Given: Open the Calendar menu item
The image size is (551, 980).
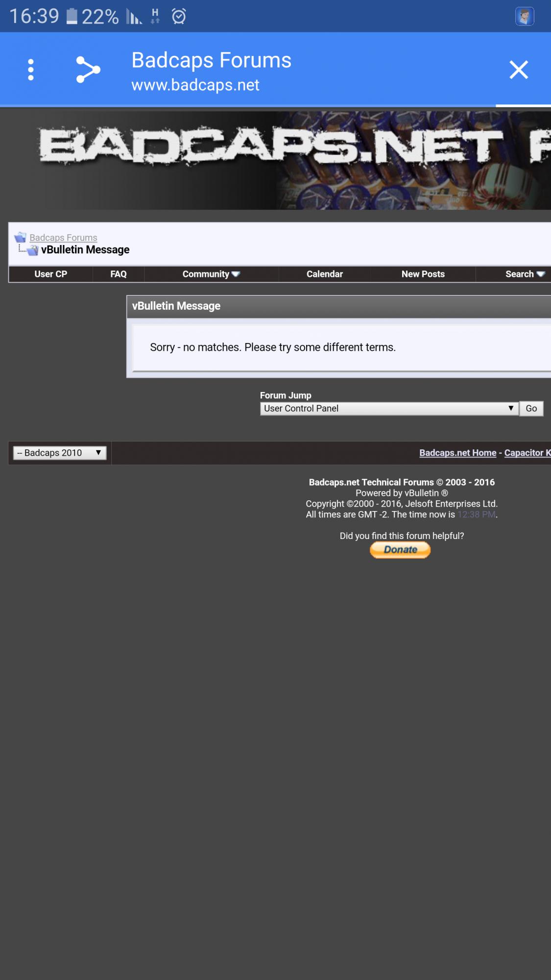Looking at the screenshot, I should [x=325, y=274].
